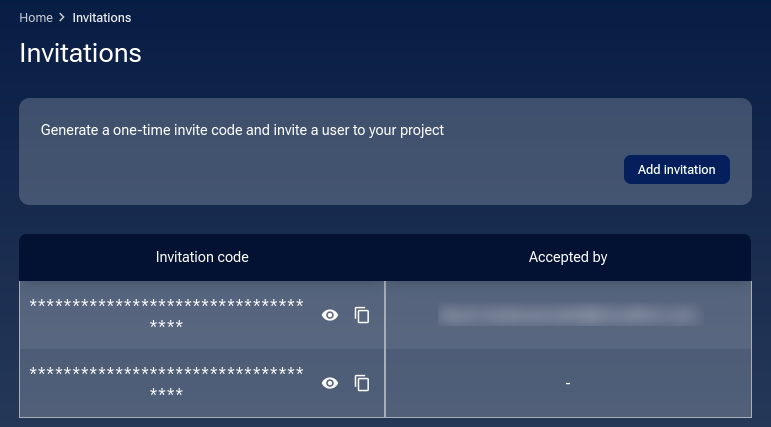Click the Add invitation button
The image size is (771, 427).
(677, 170)
